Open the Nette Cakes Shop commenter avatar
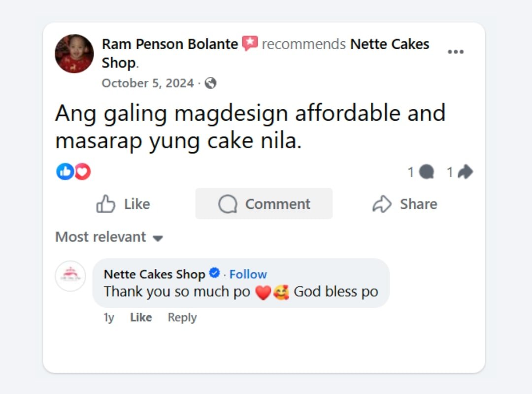Image resolution: width=532 pixels, height=394 pixels. [x=70, y=276]
